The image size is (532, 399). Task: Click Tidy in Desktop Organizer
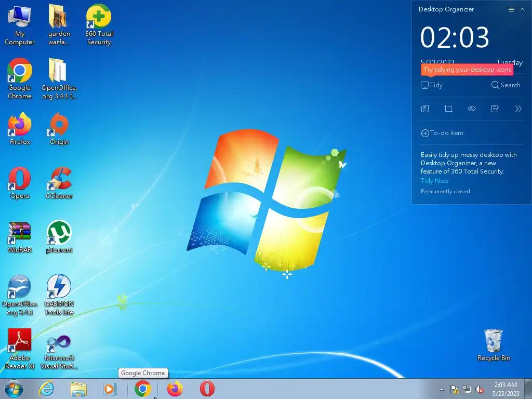[x=432, y=85]
